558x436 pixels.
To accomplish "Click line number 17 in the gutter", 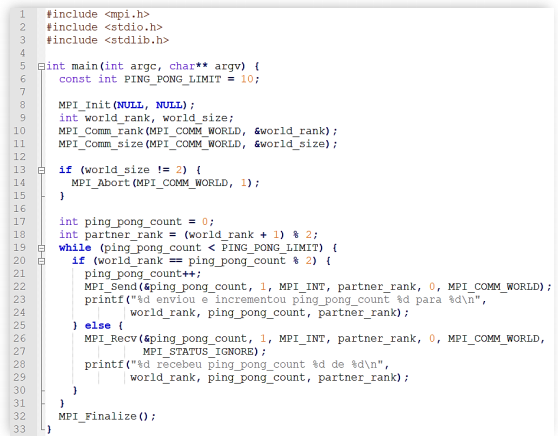I will 20,222.
